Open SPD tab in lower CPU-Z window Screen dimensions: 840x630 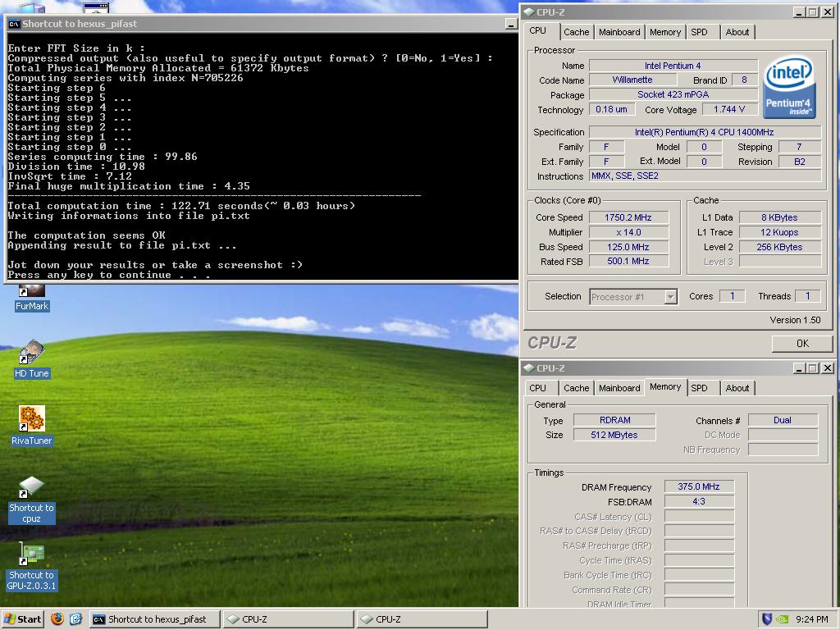tap(699, 388)
